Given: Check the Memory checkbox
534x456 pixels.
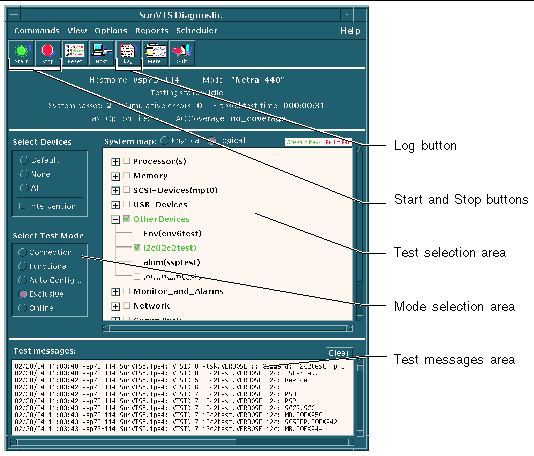Looking at the screenshot, I should 126,175.
